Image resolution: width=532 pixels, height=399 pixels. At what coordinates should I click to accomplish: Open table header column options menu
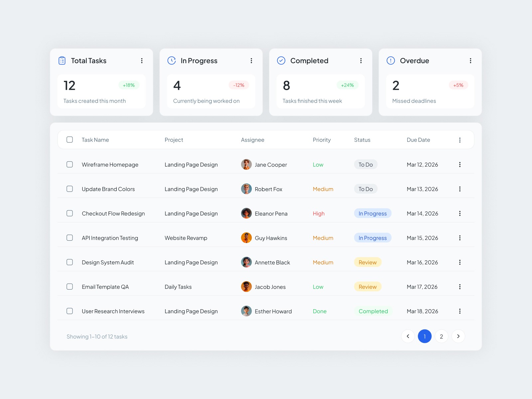click(x=460, y=140)
